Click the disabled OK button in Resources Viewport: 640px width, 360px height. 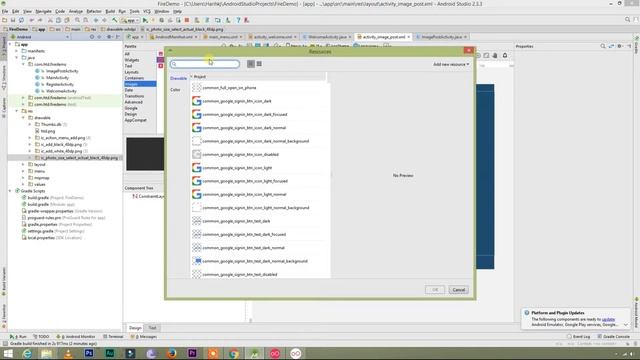point(435,290)
